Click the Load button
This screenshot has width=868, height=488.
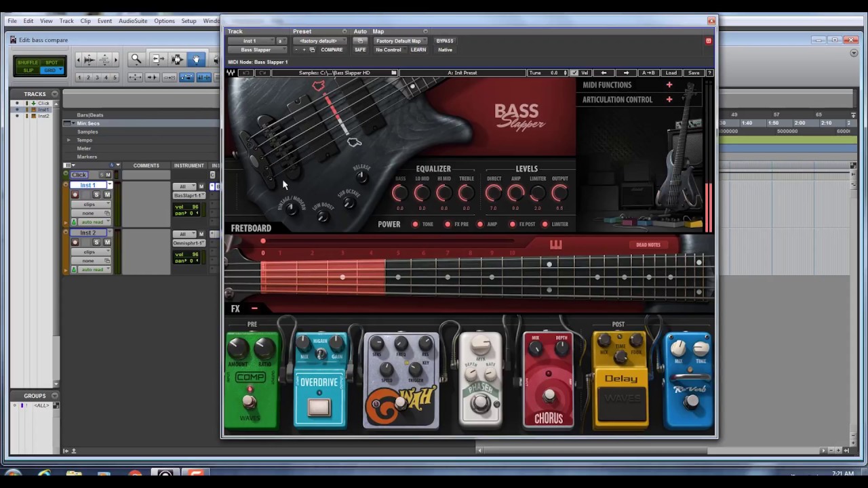pyautogui.click(x=671, y=73)
